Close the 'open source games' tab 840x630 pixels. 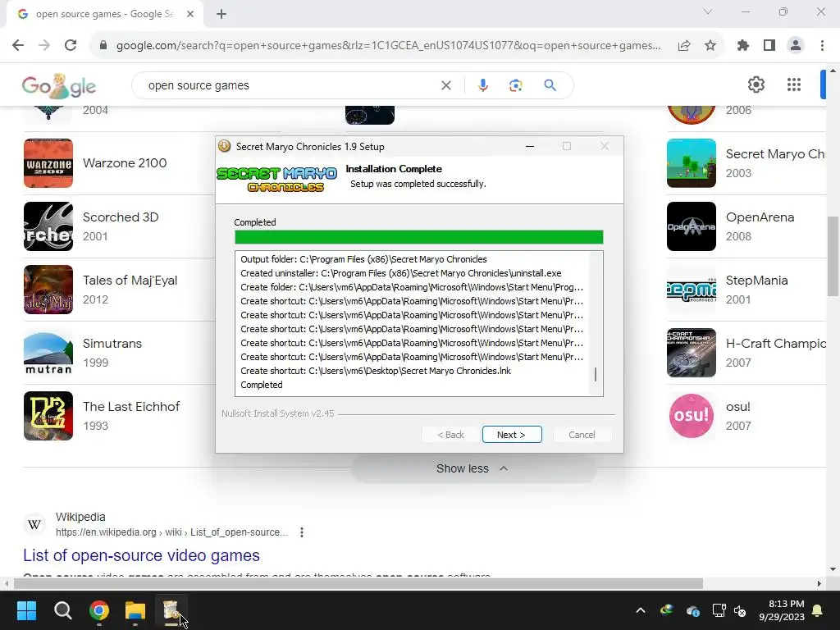(190, 14)
